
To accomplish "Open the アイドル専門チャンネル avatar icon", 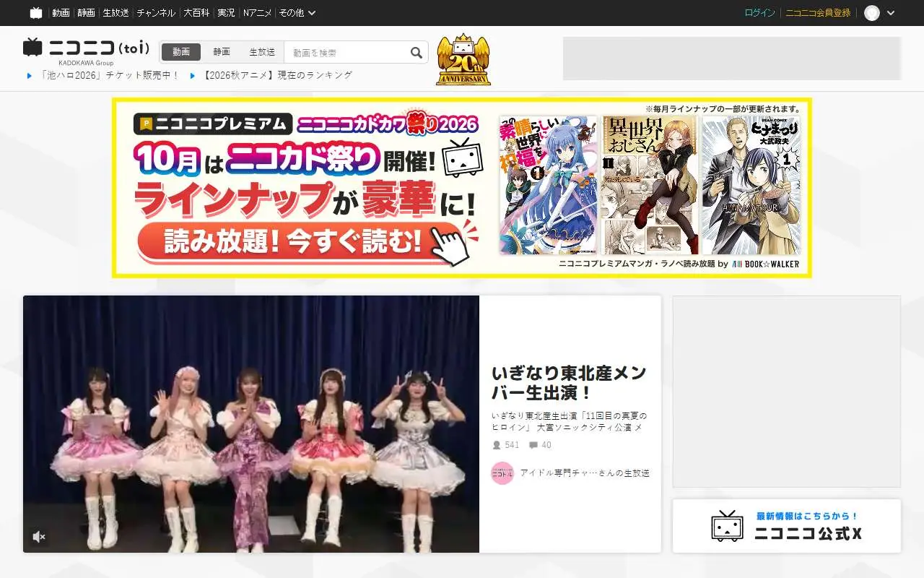I will click(x=502, y=473).
